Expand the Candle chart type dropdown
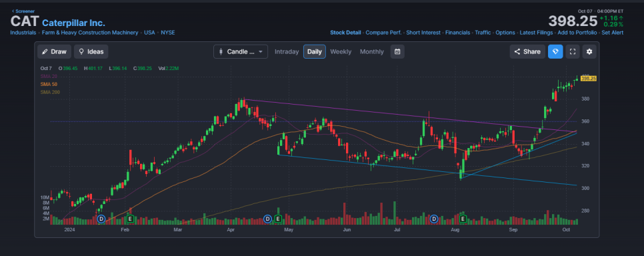 click(241, 52)
